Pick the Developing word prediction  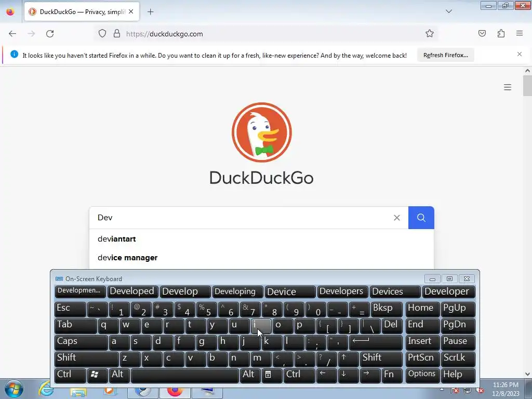237,291
